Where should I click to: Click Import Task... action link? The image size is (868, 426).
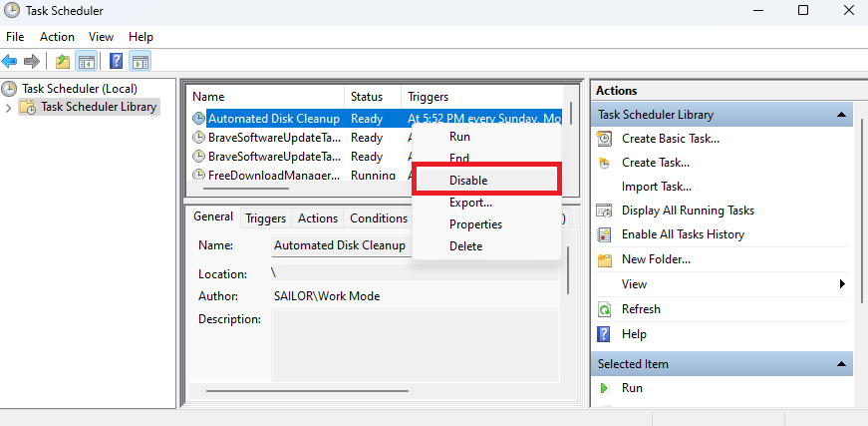[x=657, y=187]
